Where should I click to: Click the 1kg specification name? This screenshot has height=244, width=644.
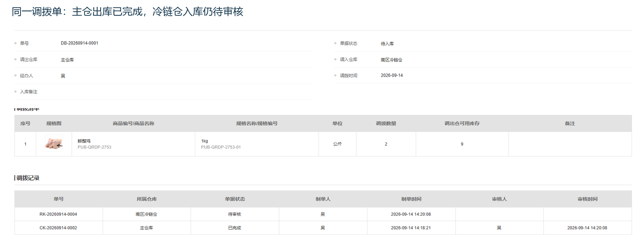pos(204,141)
